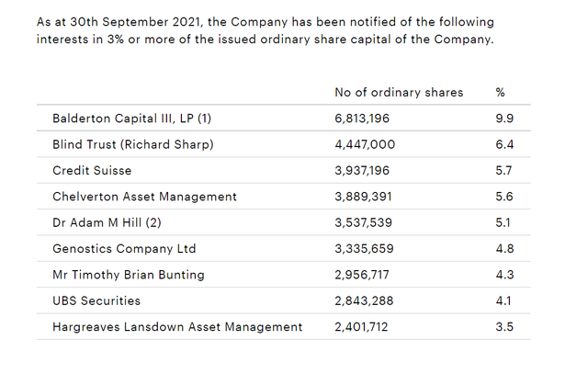The image size is (588, 385).
Task: Click Hargreaves Lansdown Asset Management name
Action: click(177, 327)
